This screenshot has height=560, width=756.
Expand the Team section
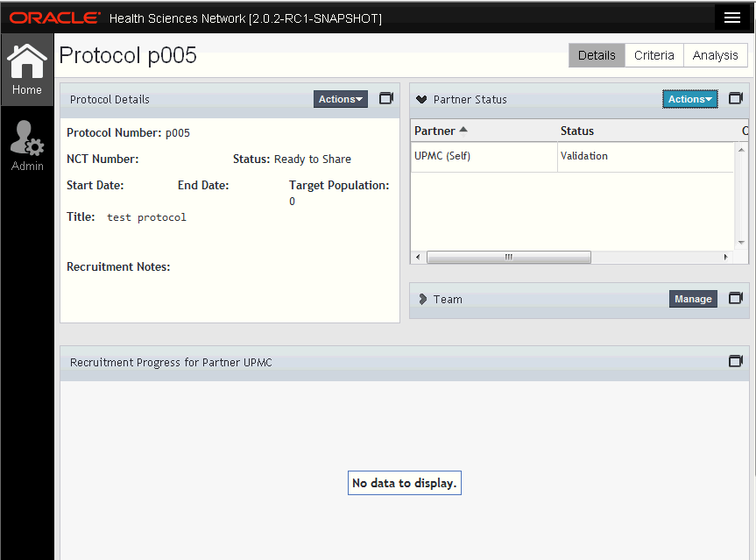point(422,299)
